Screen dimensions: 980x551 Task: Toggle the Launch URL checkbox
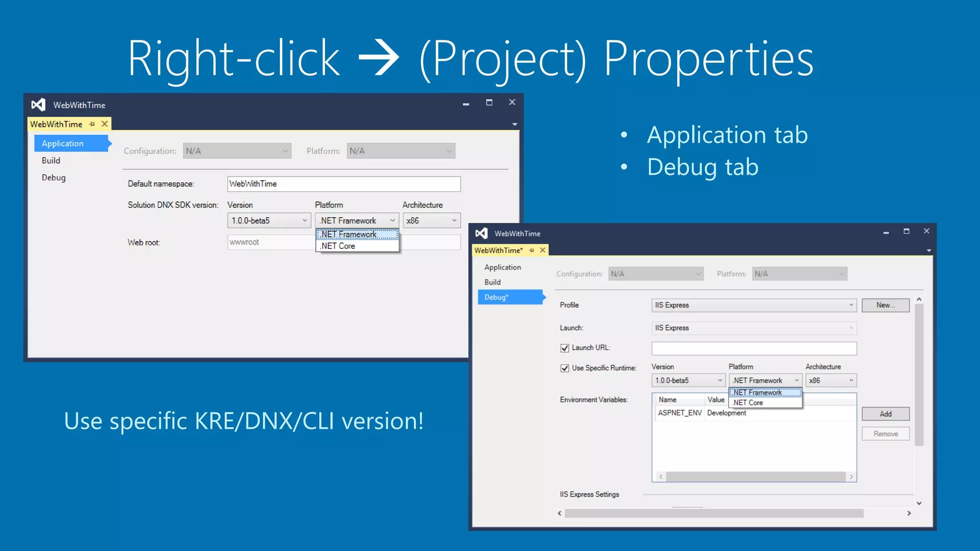[565, 348]
